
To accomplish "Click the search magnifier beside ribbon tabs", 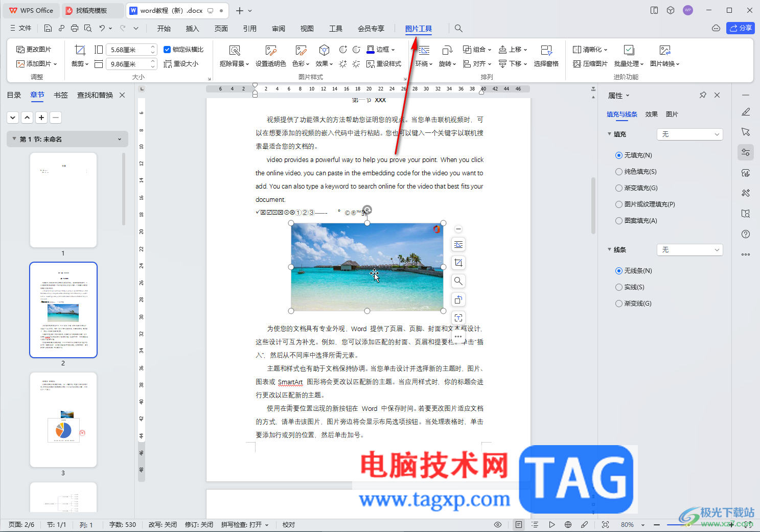I will tap(458, 29).
